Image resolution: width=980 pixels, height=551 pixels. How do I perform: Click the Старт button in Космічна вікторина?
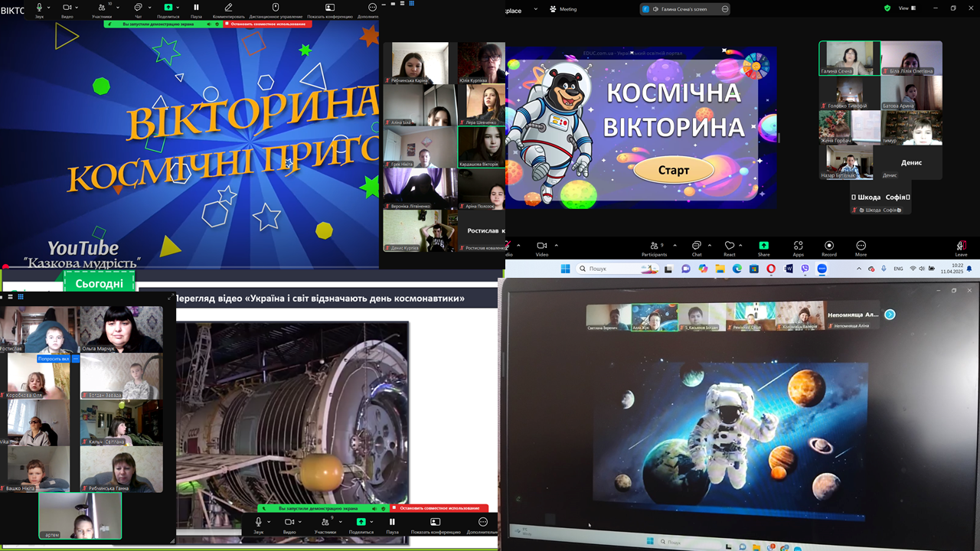(x=674, y=170)
